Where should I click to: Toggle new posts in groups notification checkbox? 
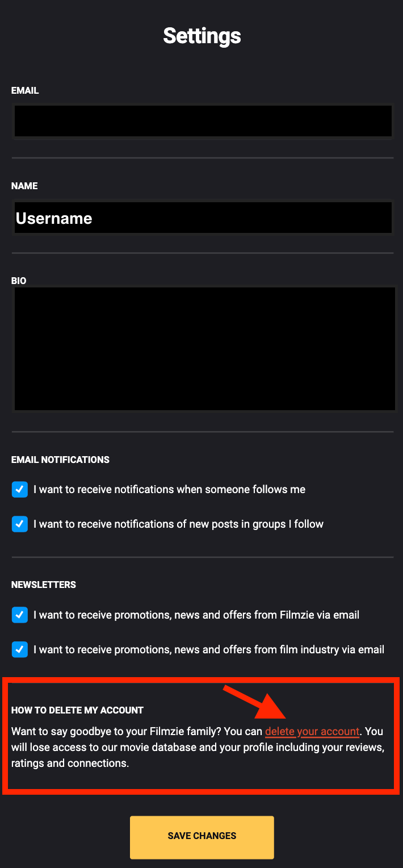(20, 524)
